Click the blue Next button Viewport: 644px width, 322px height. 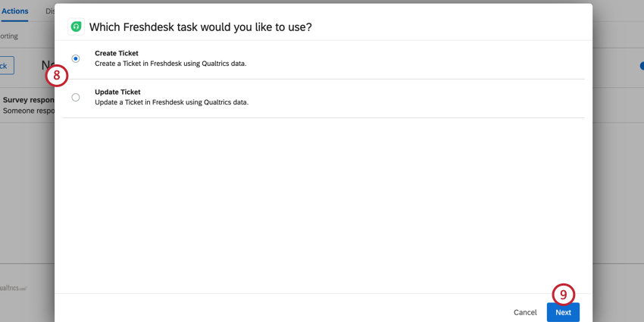(563, 312)
